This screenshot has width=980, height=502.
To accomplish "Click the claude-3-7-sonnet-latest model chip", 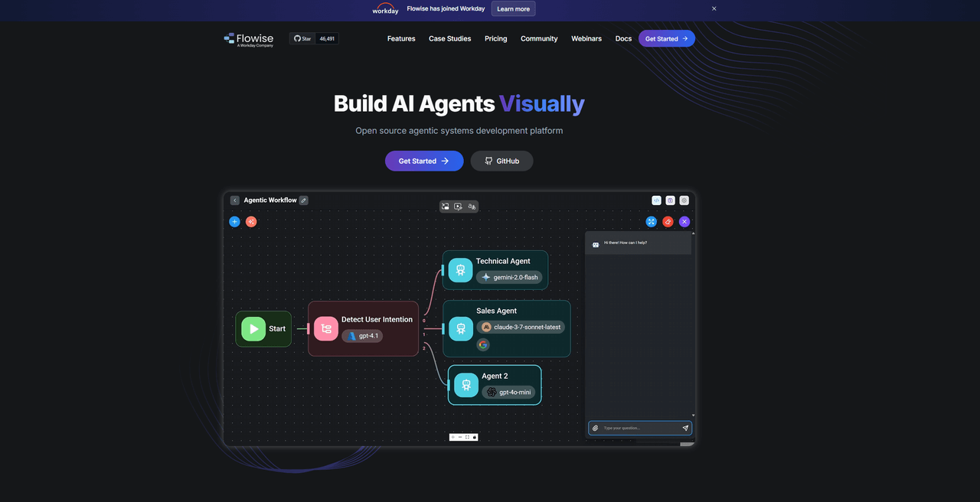I will (521, 327).
